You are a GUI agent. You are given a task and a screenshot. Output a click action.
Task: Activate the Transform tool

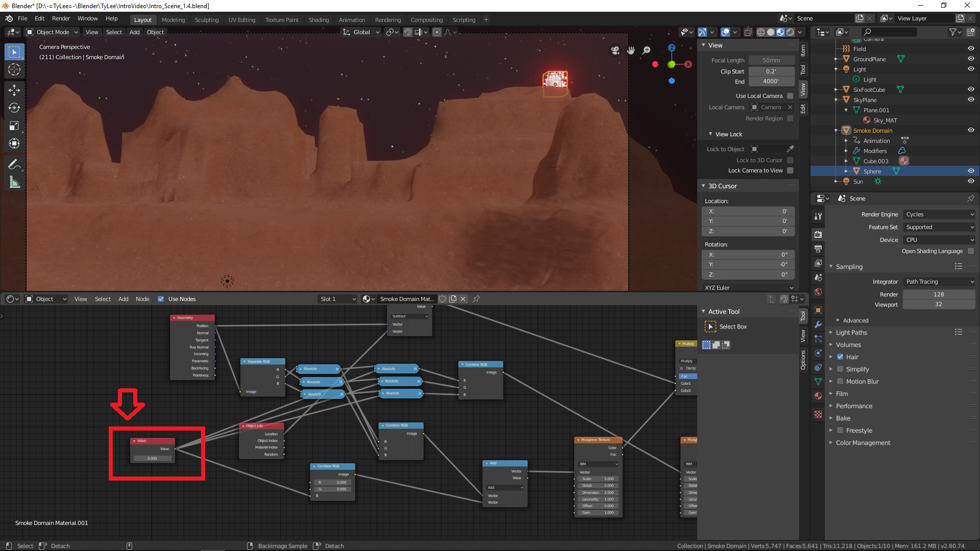(x=14, y=143)
